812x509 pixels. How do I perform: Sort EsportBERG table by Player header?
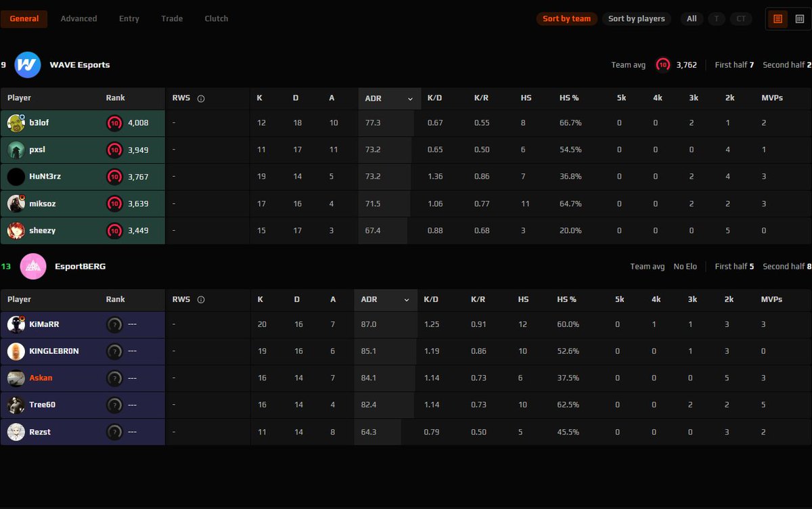coord(19,300)
